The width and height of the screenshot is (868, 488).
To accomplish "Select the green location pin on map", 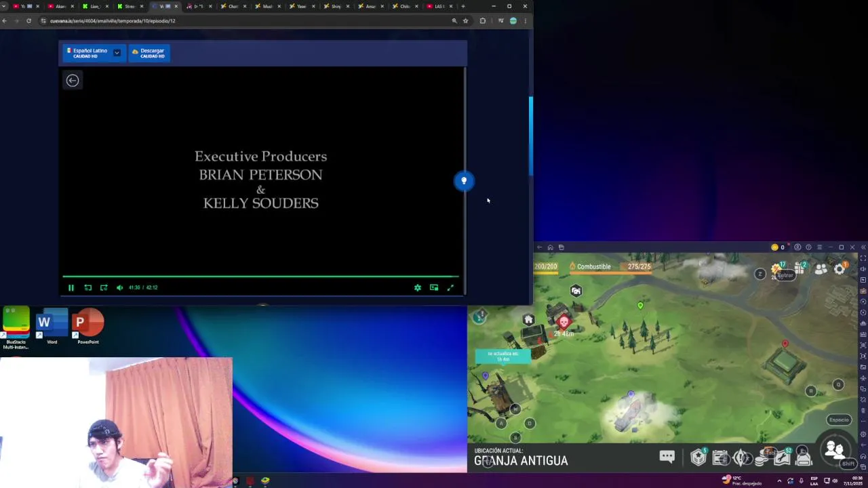I will (x=640, y=306).
